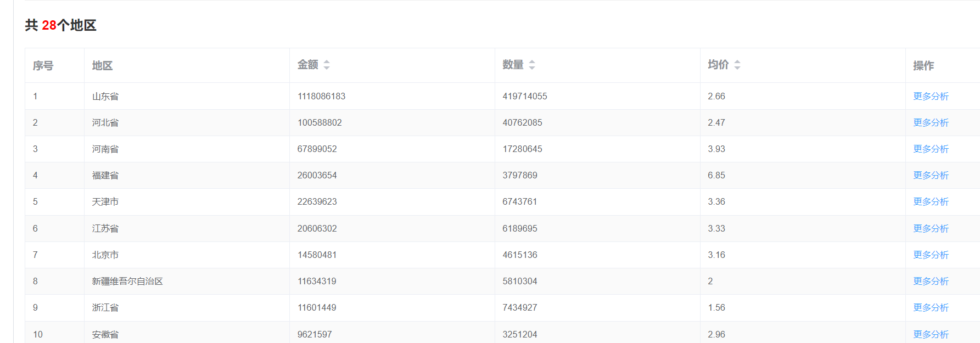The width and height of the screenshot is (980, 343).
Task: Click average price 1.56
Action: click(716, 307)
